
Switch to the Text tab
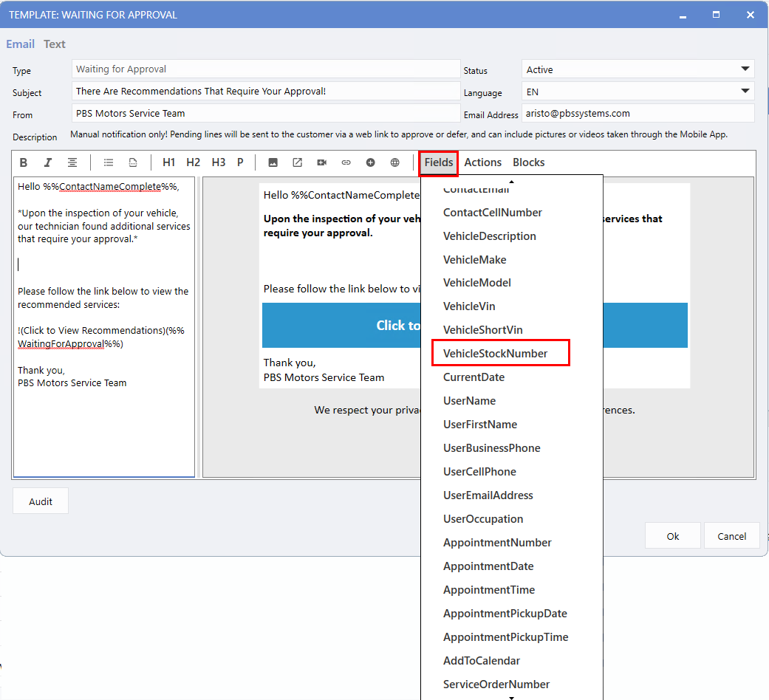(55, 44)
